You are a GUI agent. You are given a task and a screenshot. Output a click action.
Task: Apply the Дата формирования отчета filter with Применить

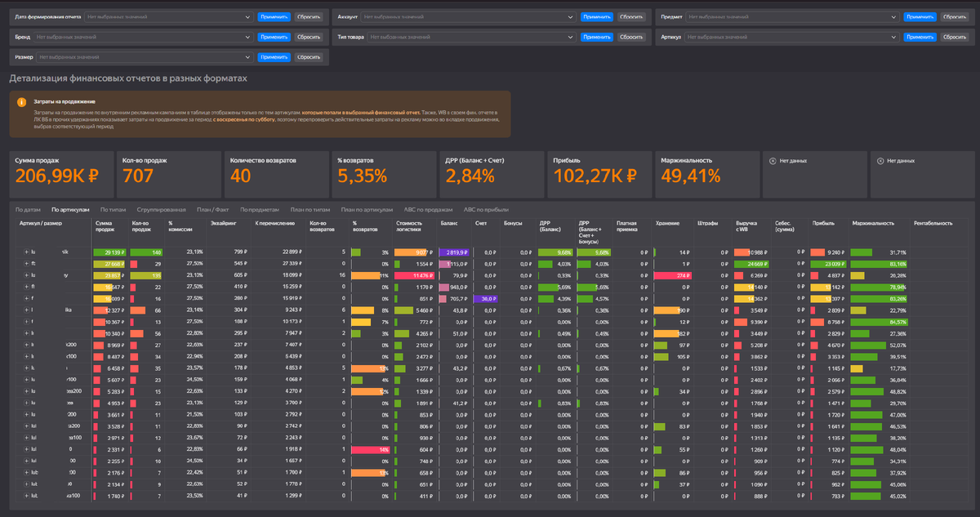(274, 16)
